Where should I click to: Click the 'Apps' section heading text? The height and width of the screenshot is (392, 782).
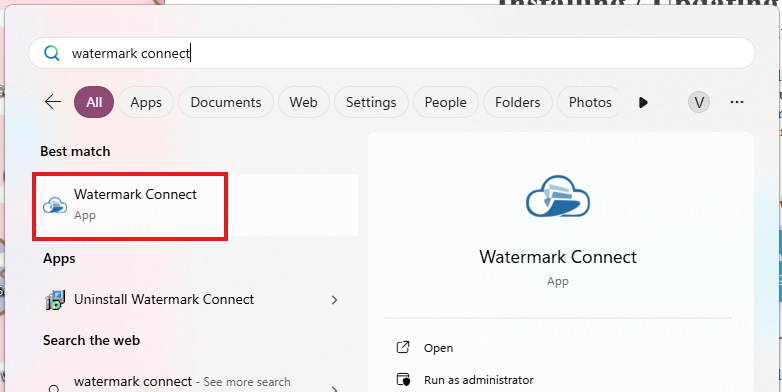[59, 258]
